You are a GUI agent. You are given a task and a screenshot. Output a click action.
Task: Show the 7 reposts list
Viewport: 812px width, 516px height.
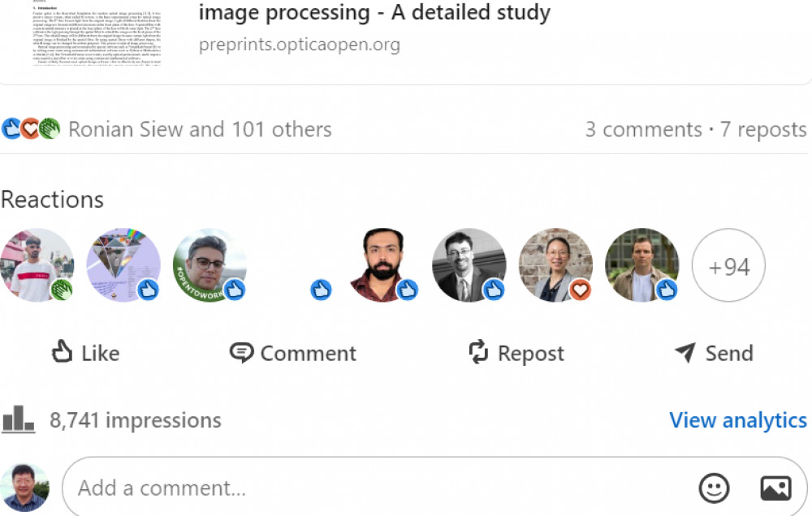[x=763, y=129]
